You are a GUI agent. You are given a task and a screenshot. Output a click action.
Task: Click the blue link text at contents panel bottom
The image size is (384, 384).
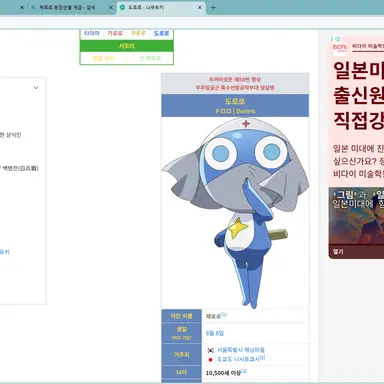[5, 252]
